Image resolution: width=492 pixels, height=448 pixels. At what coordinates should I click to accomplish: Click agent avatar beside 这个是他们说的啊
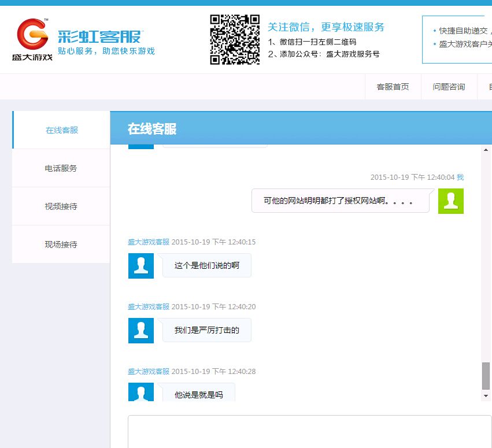[140, 265]
